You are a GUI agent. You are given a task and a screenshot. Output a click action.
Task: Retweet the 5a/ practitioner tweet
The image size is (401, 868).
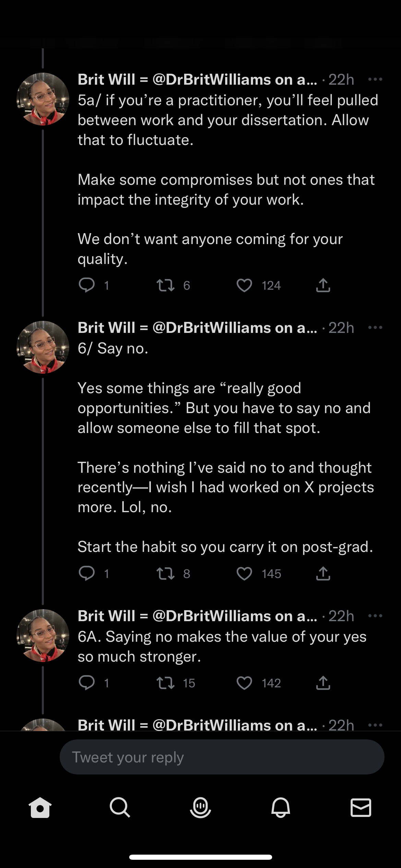[x=165, y=285]
